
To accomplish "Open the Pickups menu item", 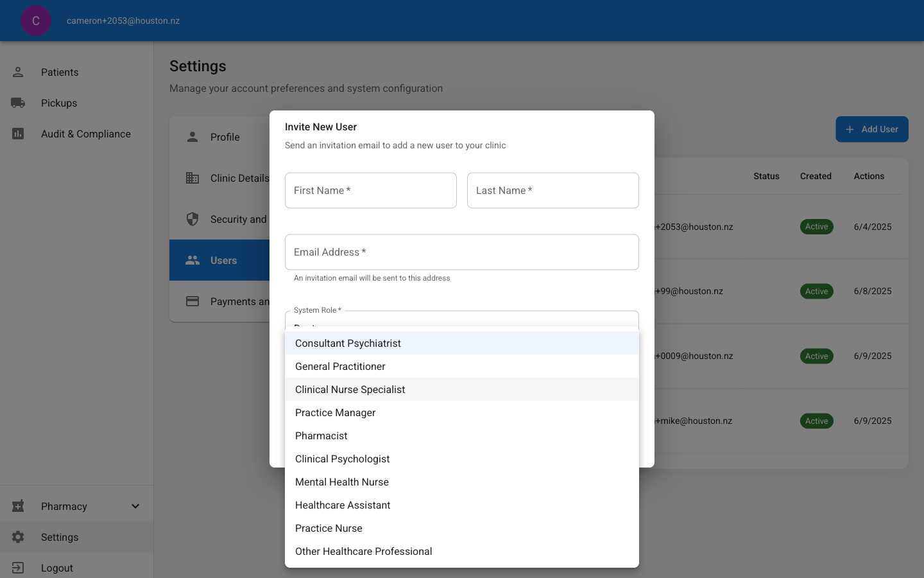I will coord(77,103).
